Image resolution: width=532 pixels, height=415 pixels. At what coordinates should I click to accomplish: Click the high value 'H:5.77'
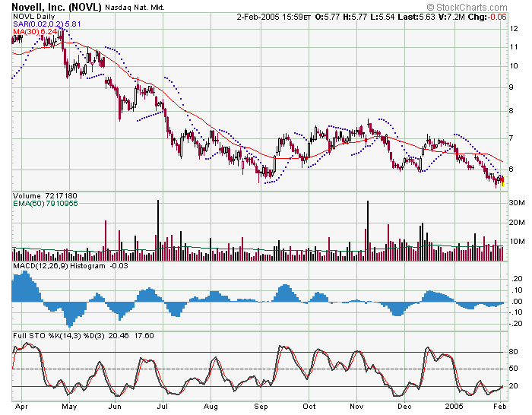[x=355, y=17]
